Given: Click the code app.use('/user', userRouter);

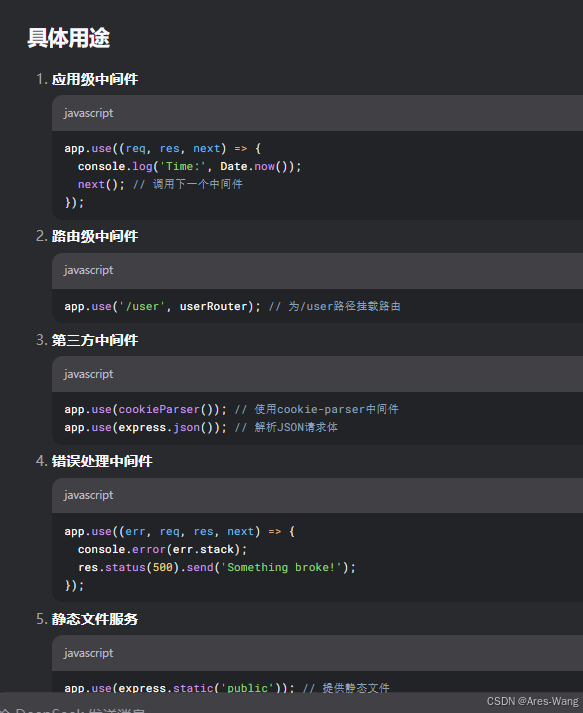Looking at the screenshot, I should tap(162, 306).
